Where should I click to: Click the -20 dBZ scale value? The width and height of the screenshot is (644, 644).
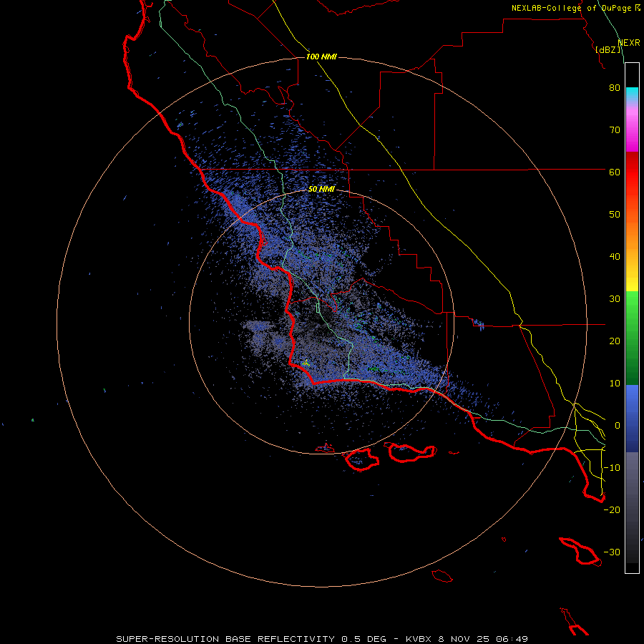coord(612,510)
